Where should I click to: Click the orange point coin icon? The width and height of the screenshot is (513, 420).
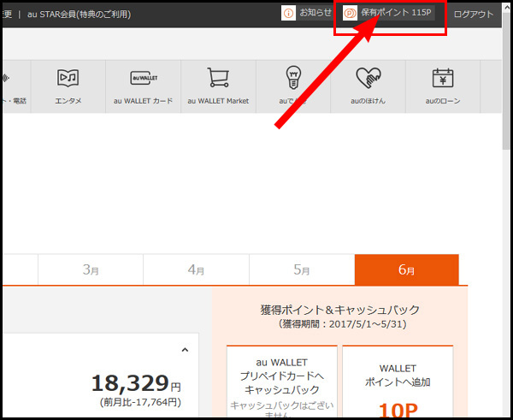tap(350, 14)
